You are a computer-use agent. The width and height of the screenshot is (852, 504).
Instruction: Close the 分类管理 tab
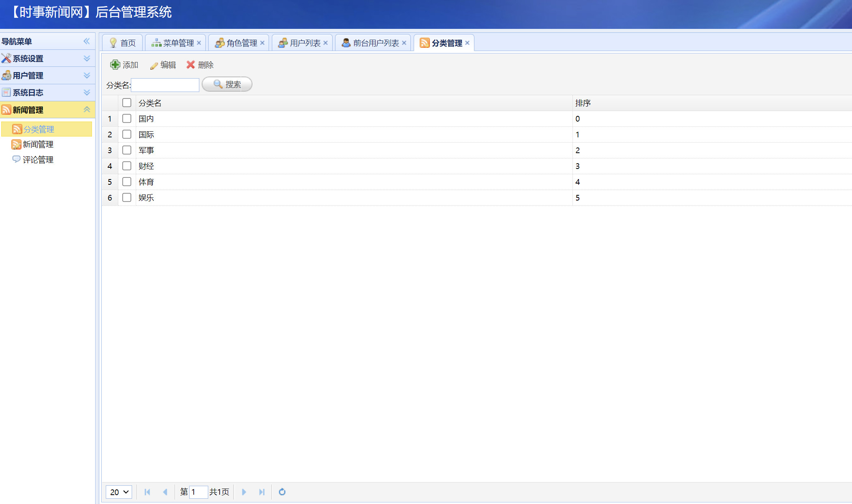(467, 43)
